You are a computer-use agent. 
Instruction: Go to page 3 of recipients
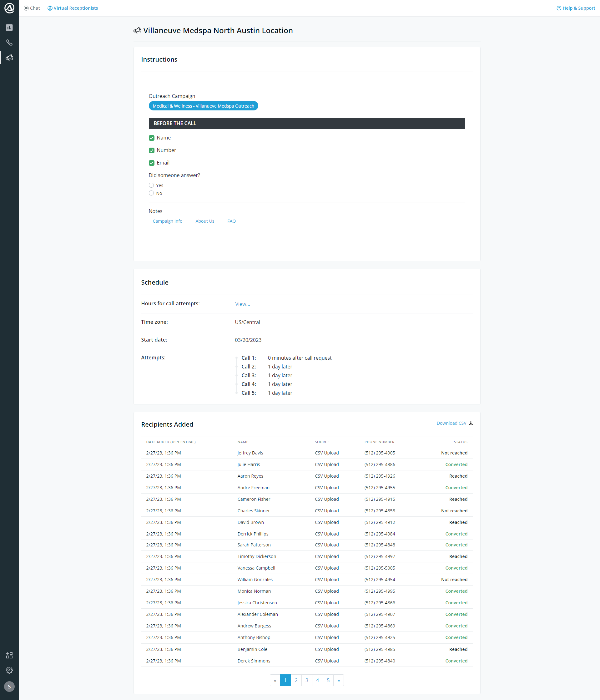point(307,680)
